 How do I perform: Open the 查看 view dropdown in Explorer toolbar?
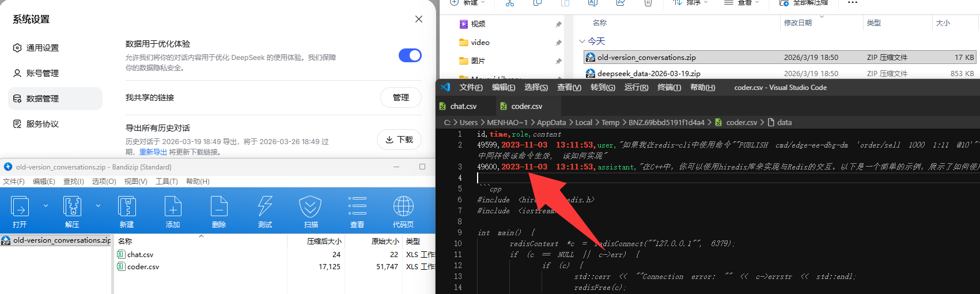pyautogui.click(x=742, y=3)
